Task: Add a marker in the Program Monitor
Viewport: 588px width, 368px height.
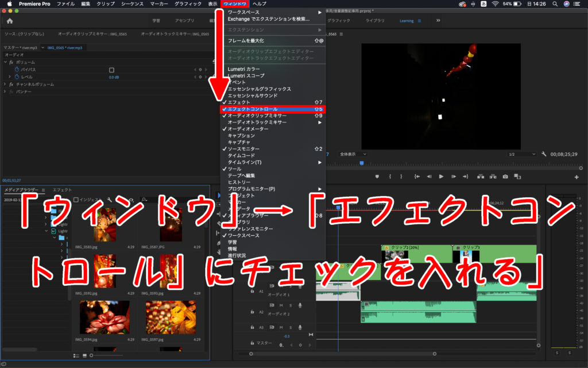Action: [x=377, y=177]
